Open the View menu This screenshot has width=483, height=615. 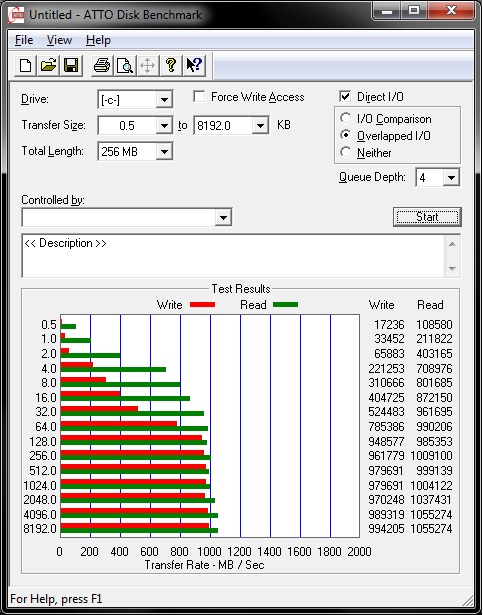point(59,40)
